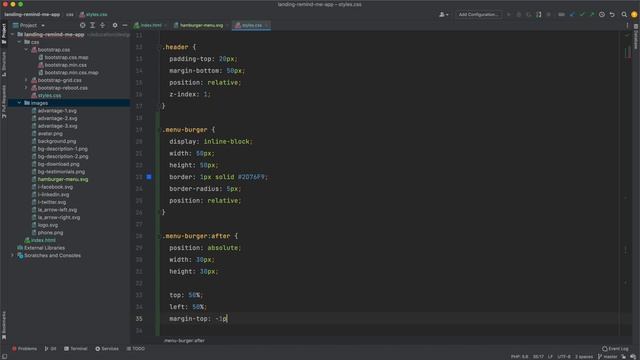Show Git history clock icon
The image size is (640, 360).
click(x=602, y=14)
